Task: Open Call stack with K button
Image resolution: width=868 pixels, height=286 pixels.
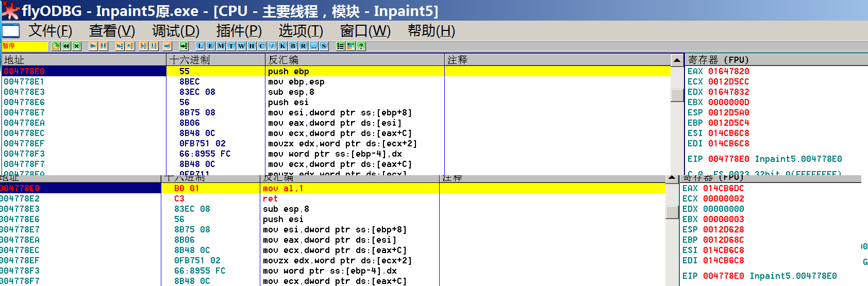Action: pos(282,46)
